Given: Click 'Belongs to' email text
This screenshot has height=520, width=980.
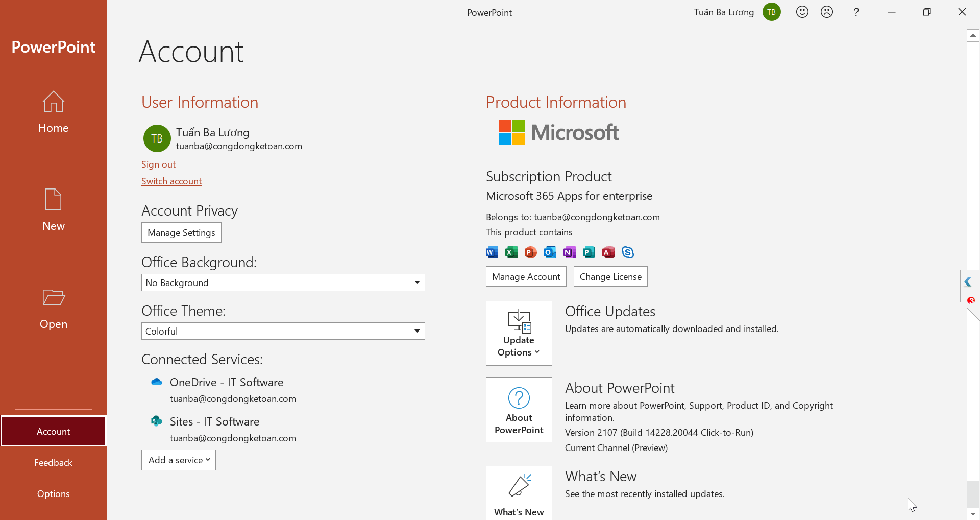Looking at the screenshot, I should coord(573,217).
